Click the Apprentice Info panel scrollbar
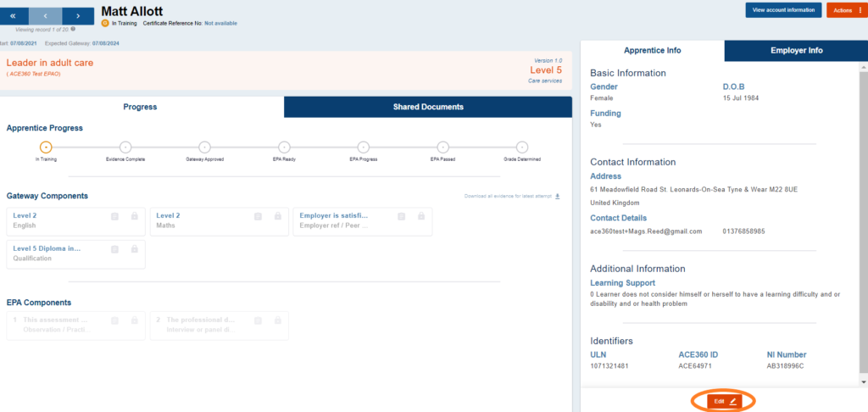 click(x=863, y=212)
